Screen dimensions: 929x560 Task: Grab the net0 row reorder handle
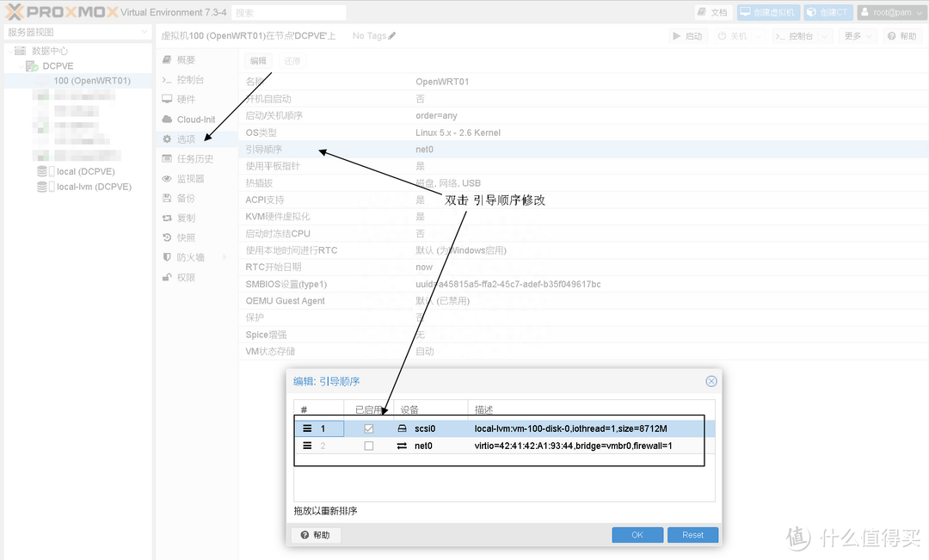(307, 446)
